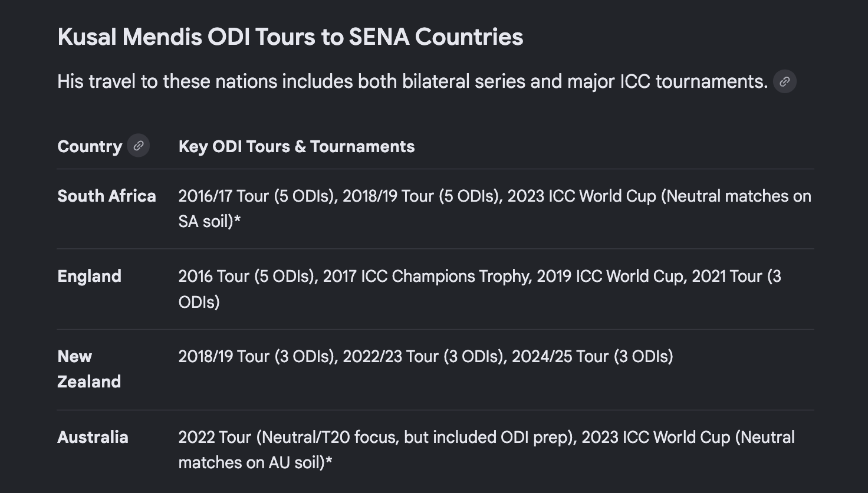Click the SA soil)* footnote text

tap(210, 221)
